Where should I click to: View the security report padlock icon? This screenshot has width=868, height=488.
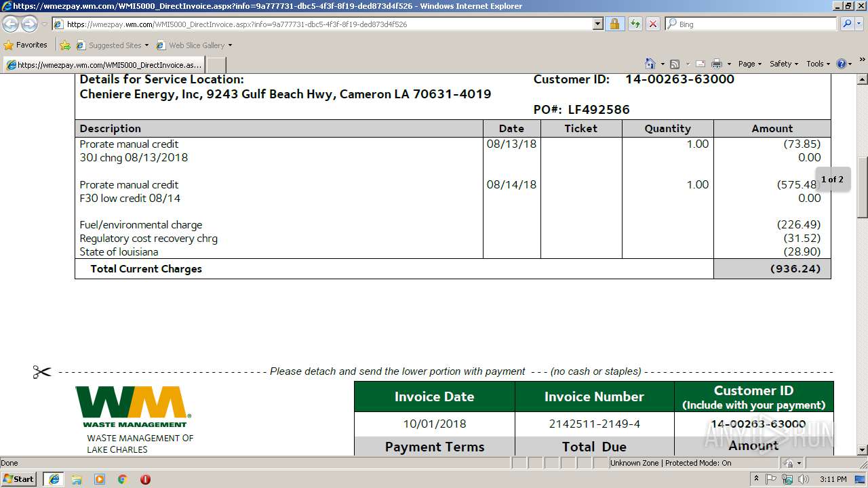614,24
